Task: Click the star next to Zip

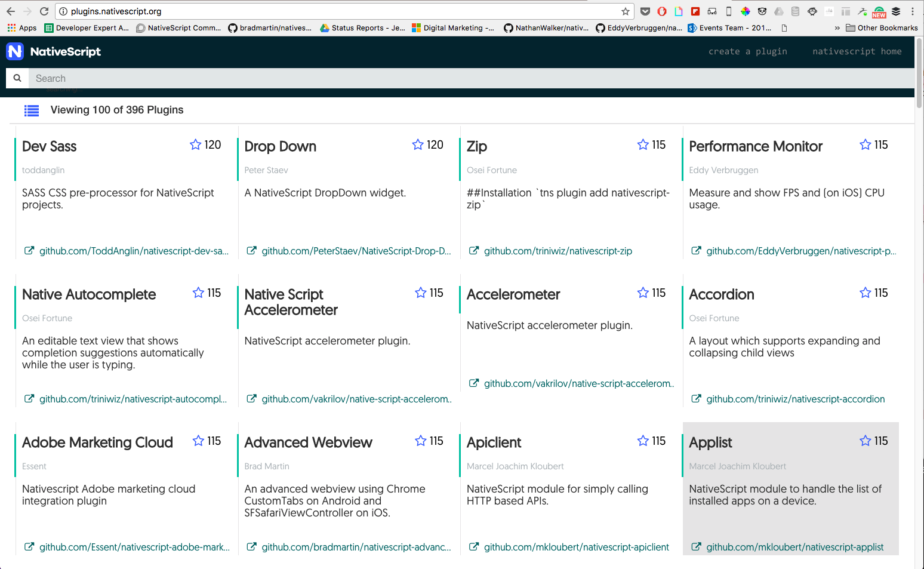Action: coord(643,144)
